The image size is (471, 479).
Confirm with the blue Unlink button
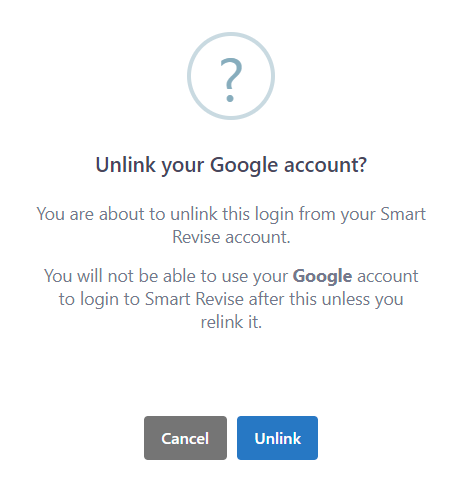pyautogui.click(x=277, y=438)
